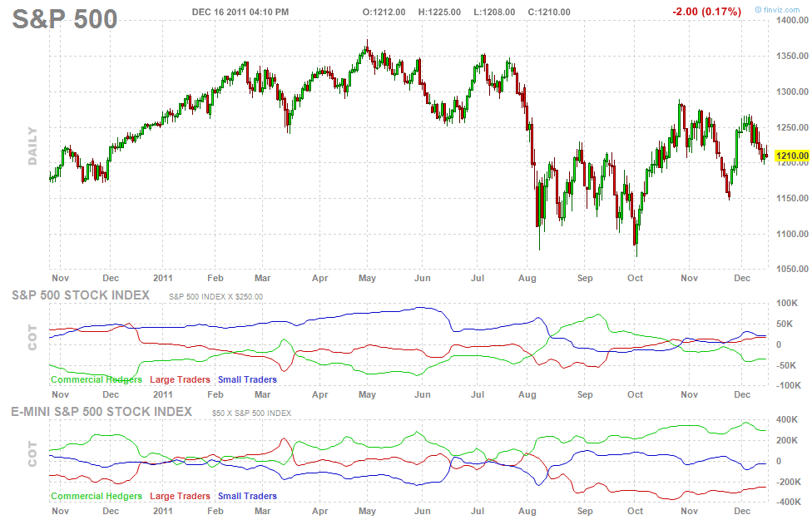Click the COT label beside E-Mini panel

(32, 454)
